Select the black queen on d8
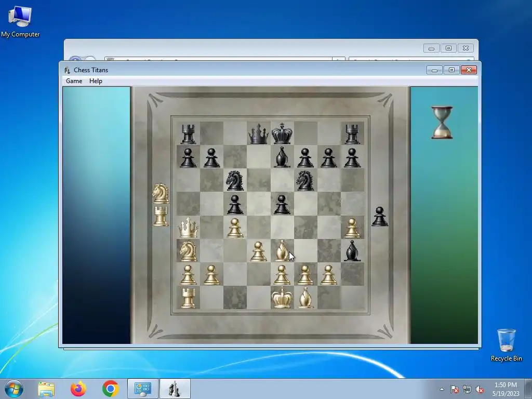The width and height of the screenshot is (532, 399). click(259, 134)
